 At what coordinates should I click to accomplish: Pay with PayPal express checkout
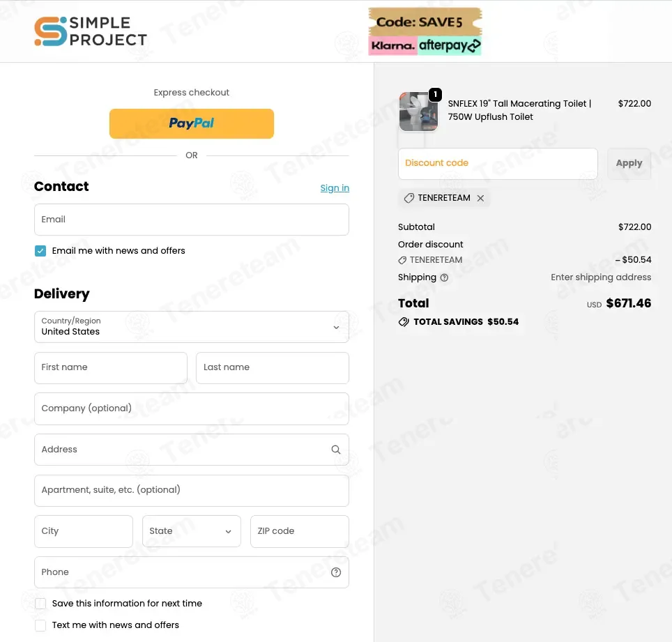coord(192,123)
